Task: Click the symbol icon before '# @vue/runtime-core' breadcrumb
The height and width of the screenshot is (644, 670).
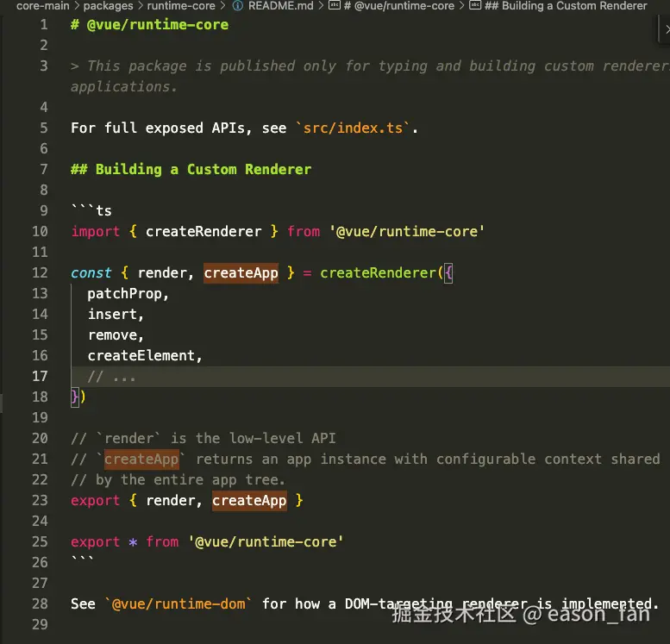Action: point(335,5)
